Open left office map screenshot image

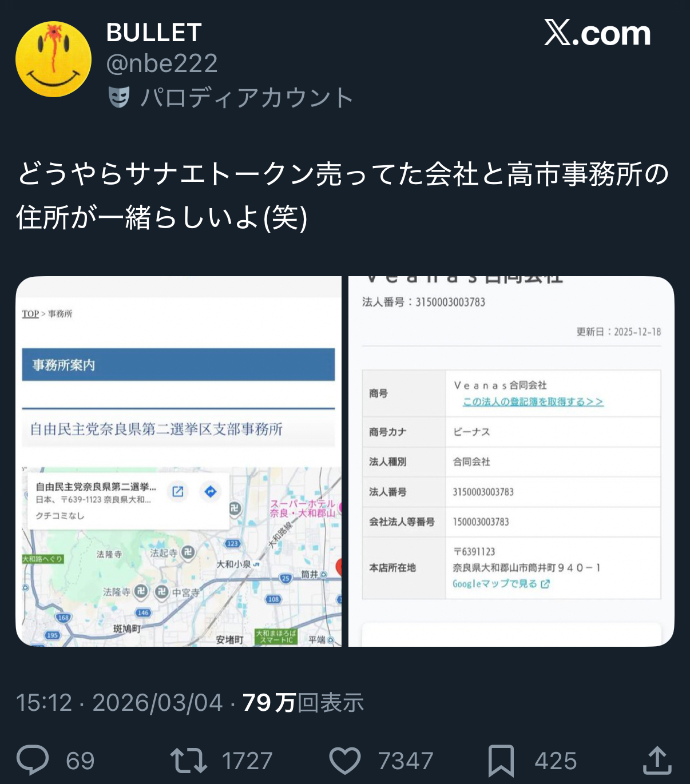point(179,461)
